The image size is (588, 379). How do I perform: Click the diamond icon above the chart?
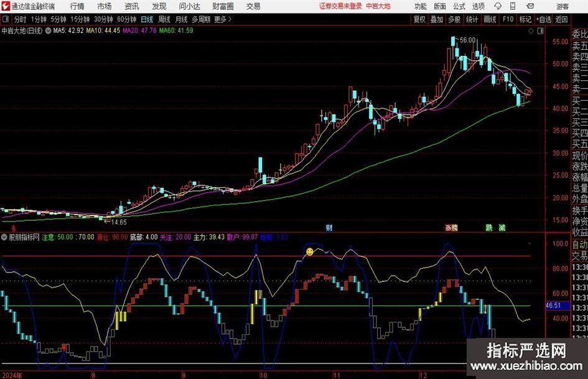[x=531, y=30]
